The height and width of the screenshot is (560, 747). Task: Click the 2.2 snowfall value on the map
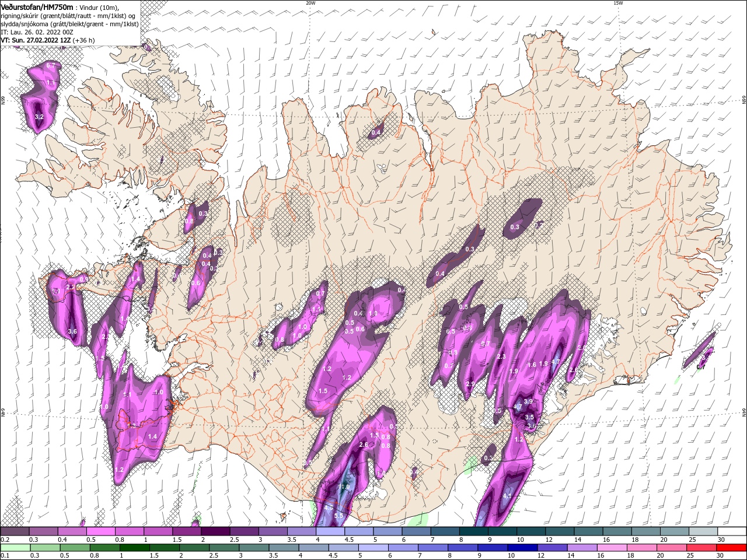(70, 287)
